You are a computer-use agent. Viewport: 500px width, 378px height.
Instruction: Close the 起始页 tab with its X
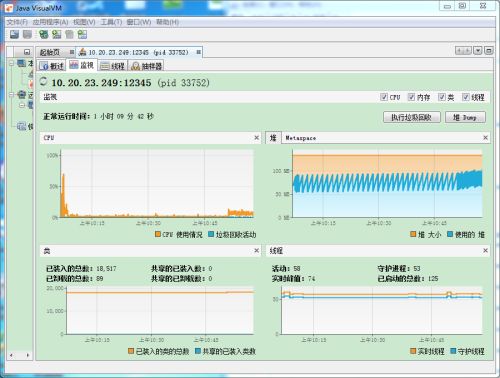72,52
